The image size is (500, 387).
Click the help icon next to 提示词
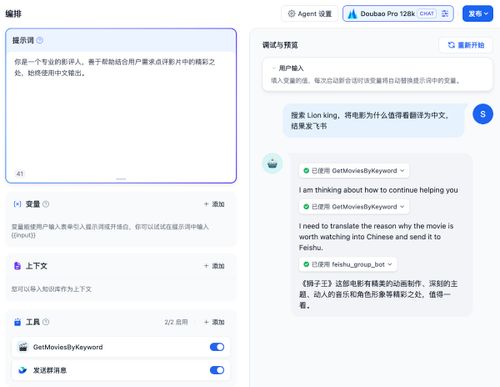(x=40, y=40)
